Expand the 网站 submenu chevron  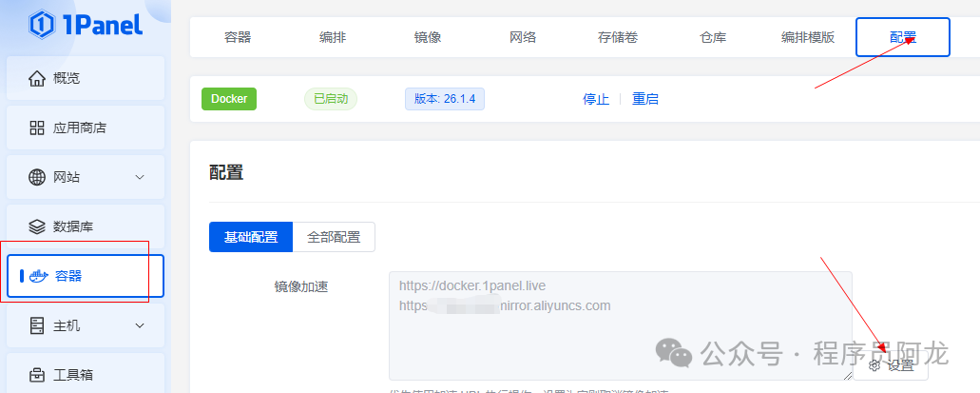tap(140, 177)
